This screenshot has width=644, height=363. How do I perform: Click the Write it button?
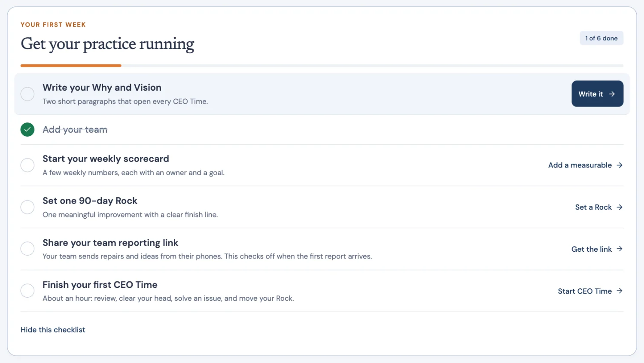[x=597, y=94]
